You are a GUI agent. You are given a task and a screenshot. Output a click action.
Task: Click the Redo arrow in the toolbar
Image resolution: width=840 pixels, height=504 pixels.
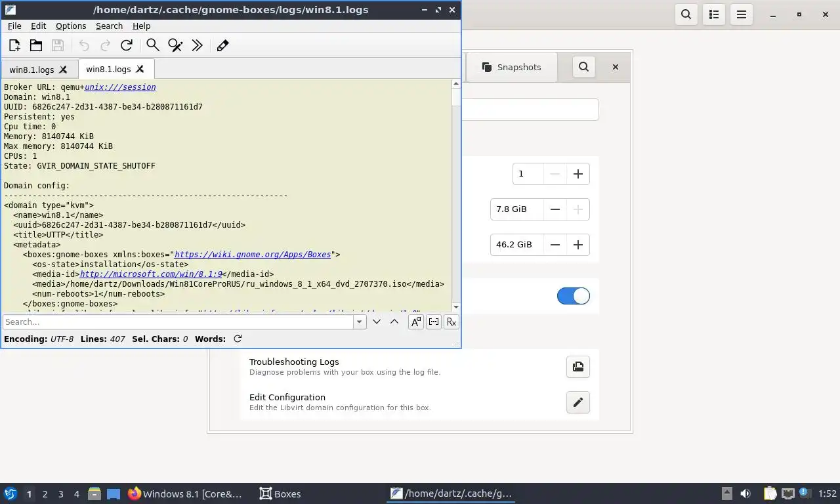pyautogui.click(x=105, y=45)
